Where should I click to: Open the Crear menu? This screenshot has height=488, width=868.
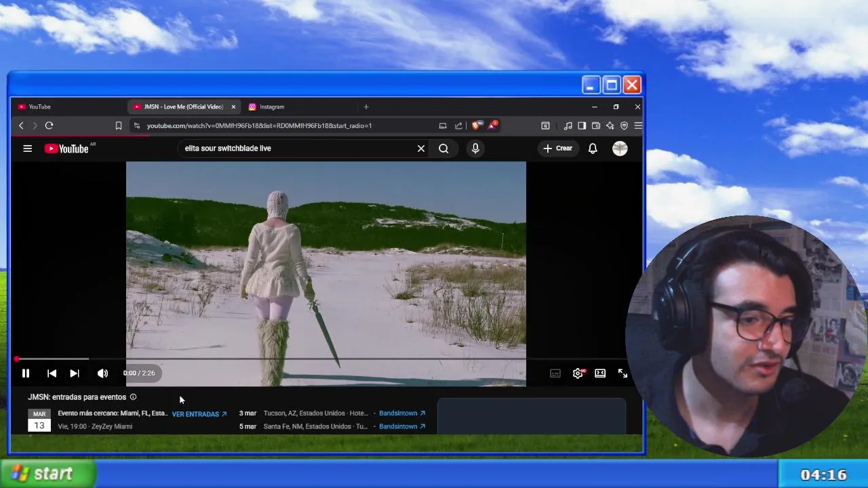(557, 148)
